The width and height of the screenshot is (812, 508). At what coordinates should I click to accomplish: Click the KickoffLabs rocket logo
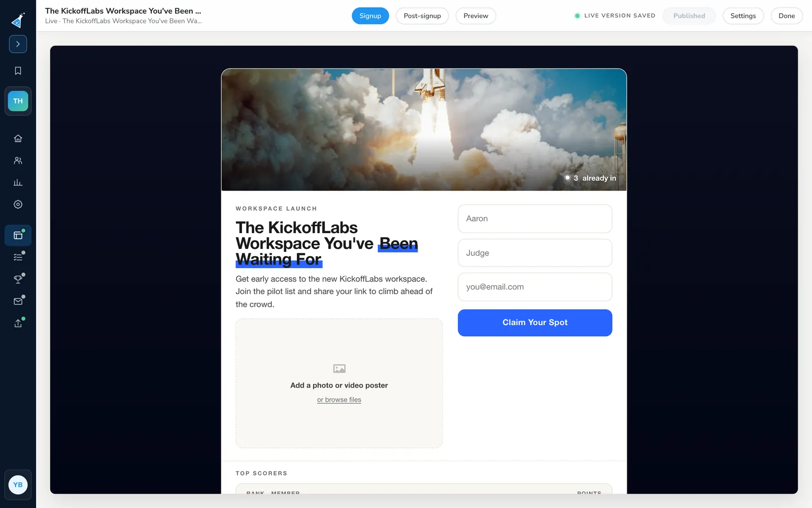coord(18,20)
